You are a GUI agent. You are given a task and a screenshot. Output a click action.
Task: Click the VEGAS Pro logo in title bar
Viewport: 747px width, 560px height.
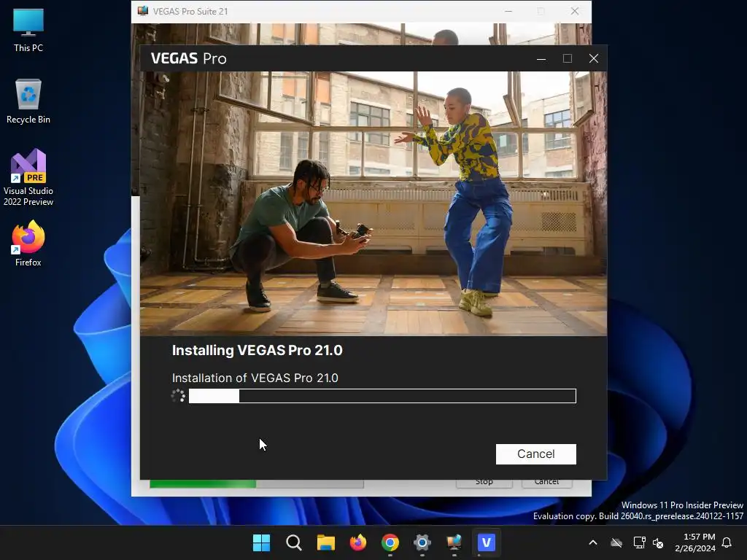189,58
